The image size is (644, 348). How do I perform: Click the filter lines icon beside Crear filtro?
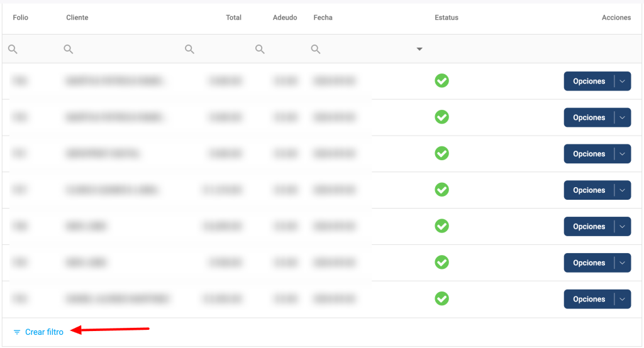[17, 332]
